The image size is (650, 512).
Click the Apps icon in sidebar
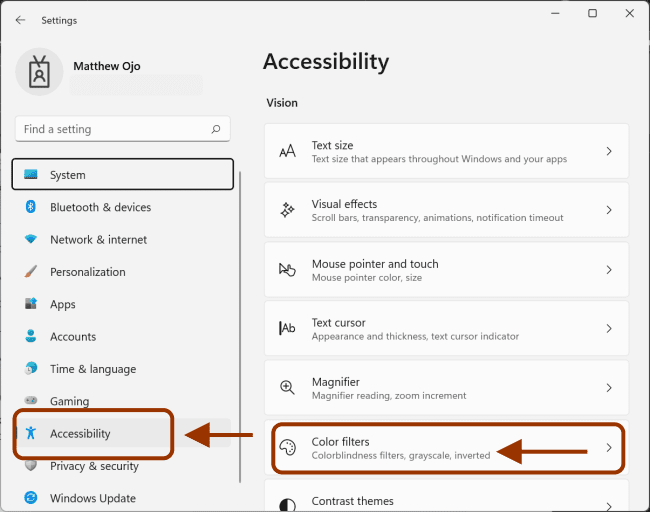pyautogui.click(x=31, y=303)
